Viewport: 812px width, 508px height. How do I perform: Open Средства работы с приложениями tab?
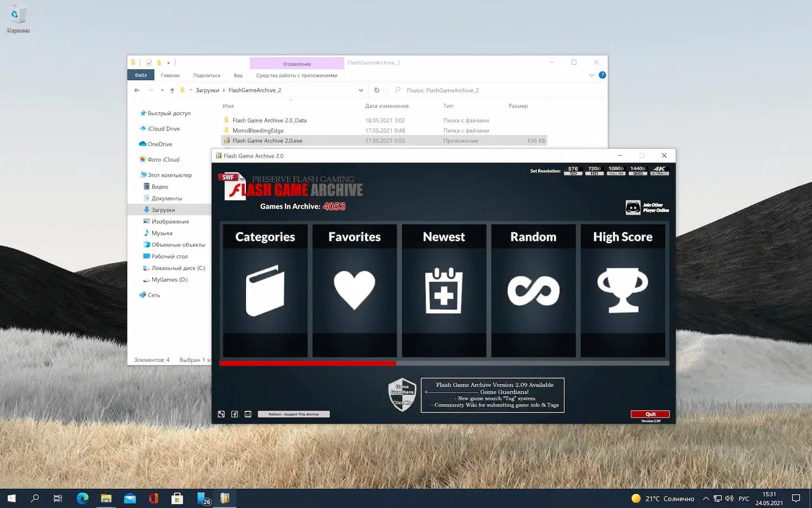tap(297, 75)
